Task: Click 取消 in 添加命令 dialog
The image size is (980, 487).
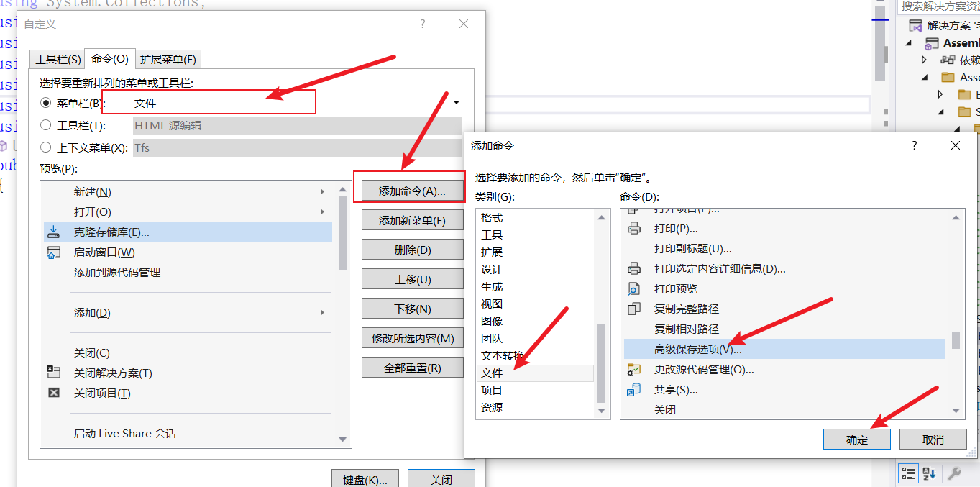Action: coord(933,440)
